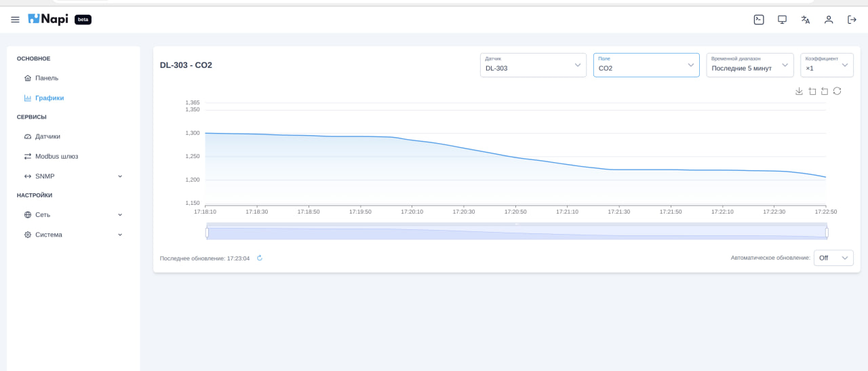Click the chart zoom reset icon
This screenshot has height=371, width=868.
[x=825, y=91]
